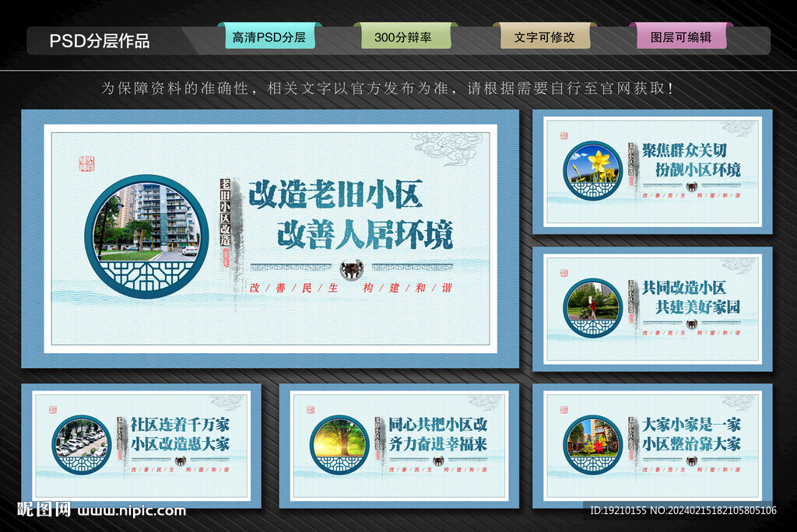Image resolution: width=797 pixels, height=532 pixels.
Task: Click the 昵图网 logo
Action: 44,509
